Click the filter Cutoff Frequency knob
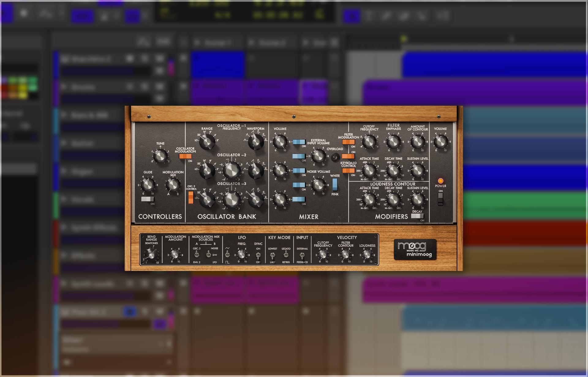 click(x=369, y=142)
